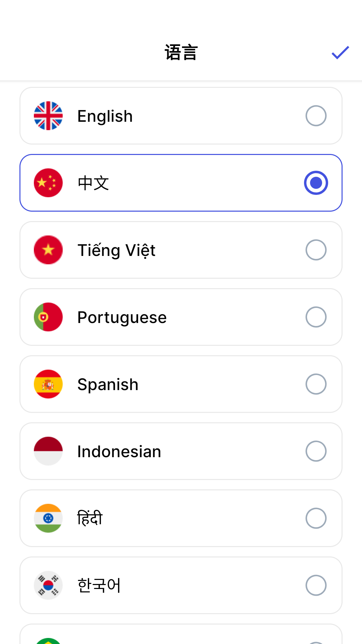Click the Indonesia flag icon
The image size is (362, 644).
48,451
